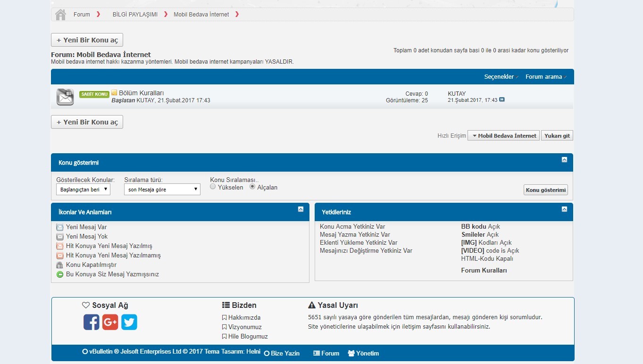643x364 pixels.
Task: Click the Yasal Uyarı heading
Action: [333, 306]
